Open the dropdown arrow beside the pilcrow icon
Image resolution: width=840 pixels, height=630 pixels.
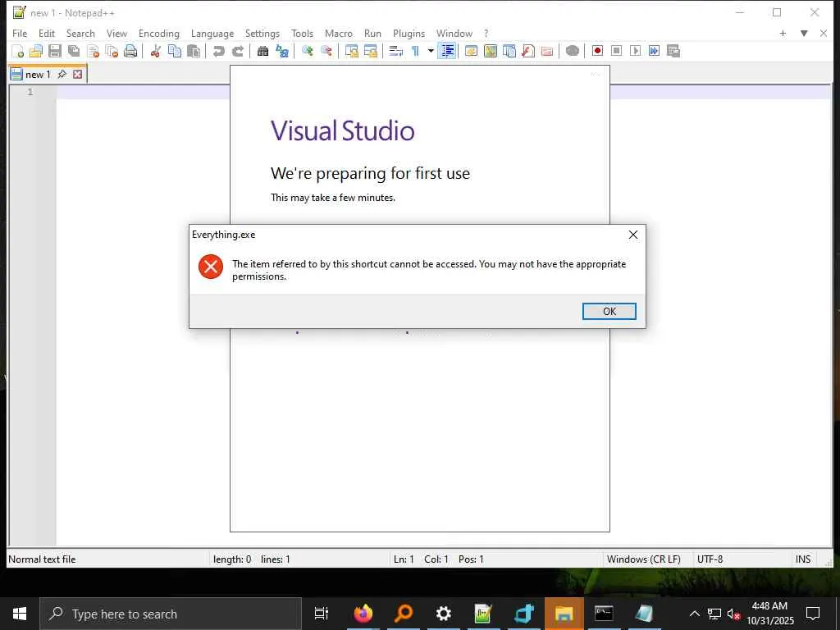430,51
